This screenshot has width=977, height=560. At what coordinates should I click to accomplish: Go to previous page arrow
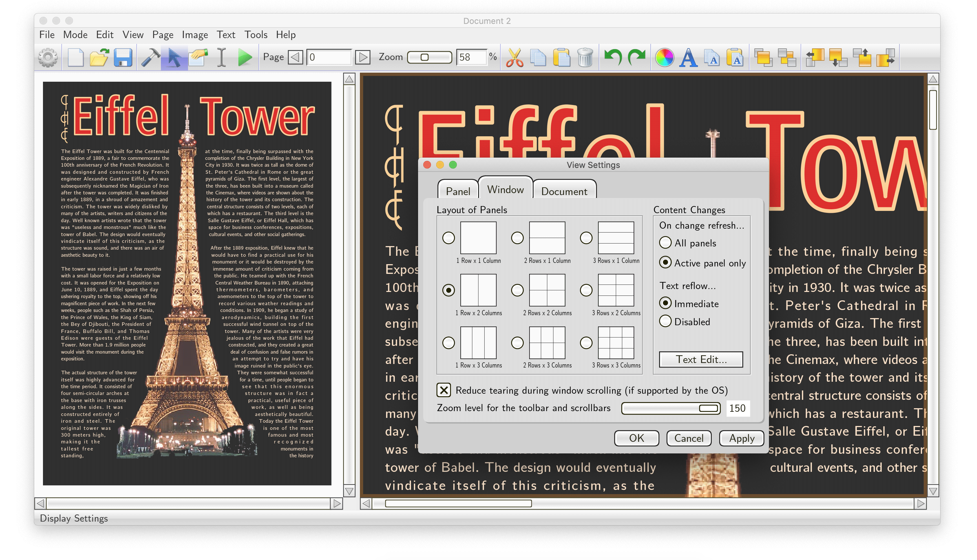(x=295, y=58)
